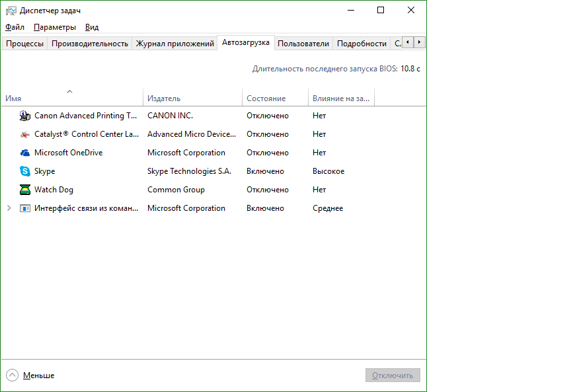Screen dimensions: 571x392
Task: Minimize the Диспетчер задач window
Action: (351, 10)
